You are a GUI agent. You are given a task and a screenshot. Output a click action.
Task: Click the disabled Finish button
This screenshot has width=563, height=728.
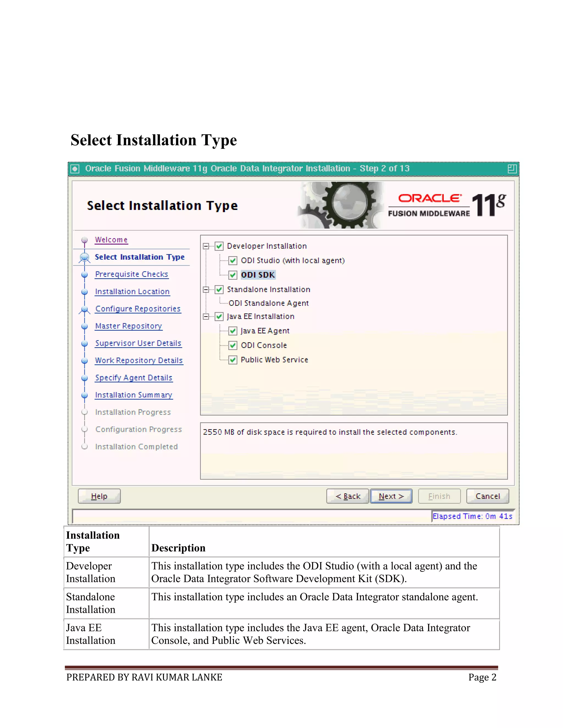click(439, 496)
